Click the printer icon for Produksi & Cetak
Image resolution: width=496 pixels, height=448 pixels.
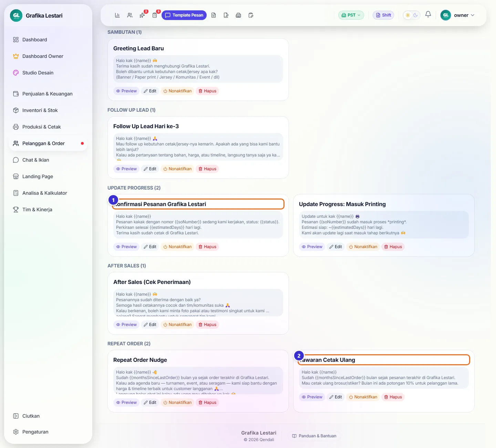tap(16, 127)
